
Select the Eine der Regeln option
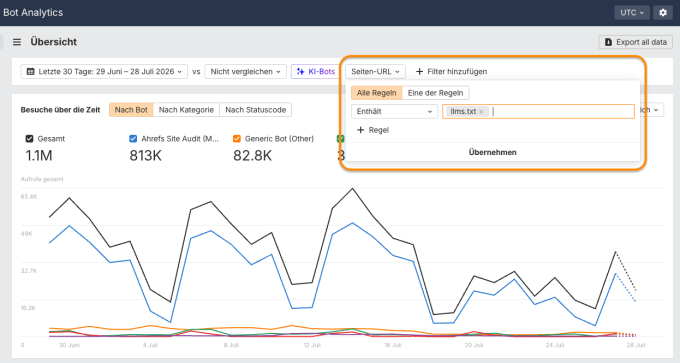point(435,93)
